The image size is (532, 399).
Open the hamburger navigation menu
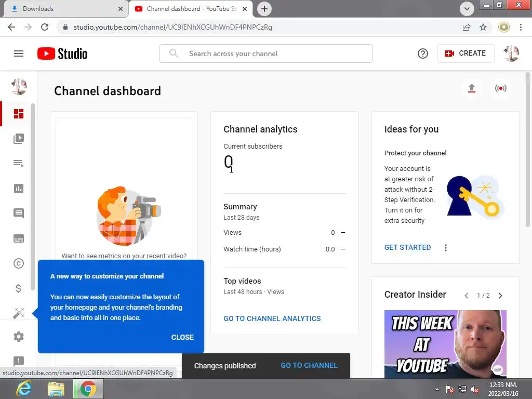[19, 54]
